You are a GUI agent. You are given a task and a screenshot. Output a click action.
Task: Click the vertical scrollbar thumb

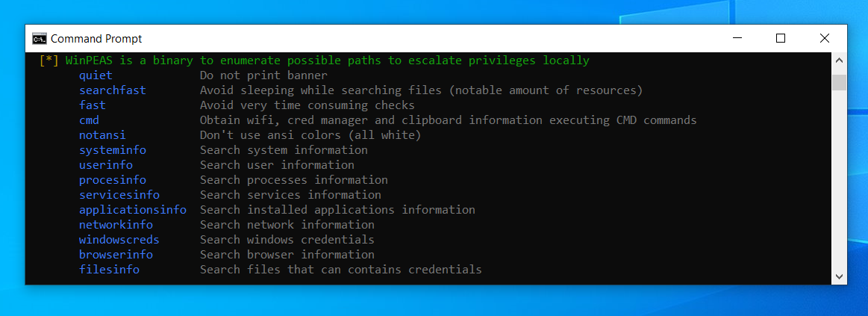pyautogui.click(x=839, y=82)
